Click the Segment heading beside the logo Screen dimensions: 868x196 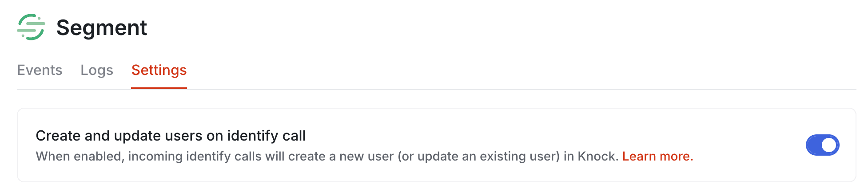[x=101, y=27]
